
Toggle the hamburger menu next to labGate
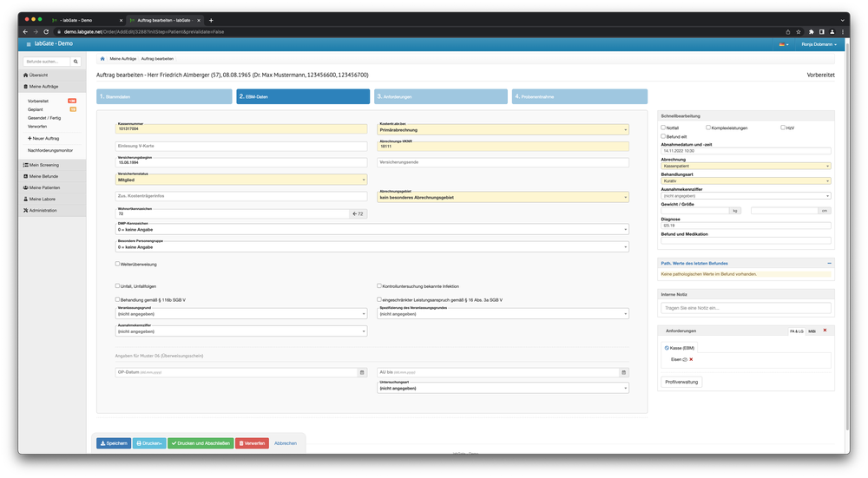point(29,43)
